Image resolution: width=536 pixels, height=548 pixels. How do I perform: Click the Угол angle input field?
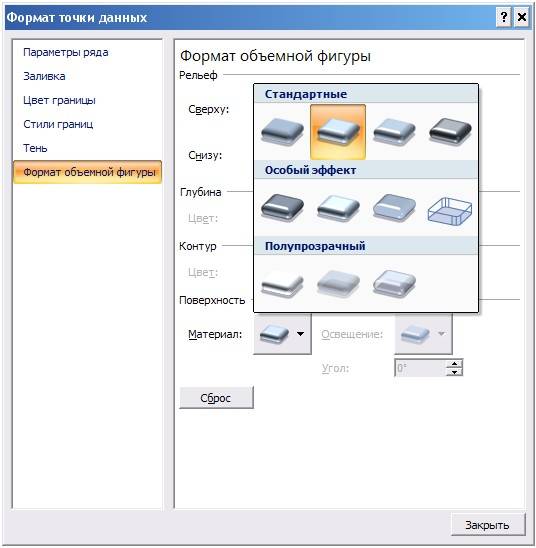(420, 368)
